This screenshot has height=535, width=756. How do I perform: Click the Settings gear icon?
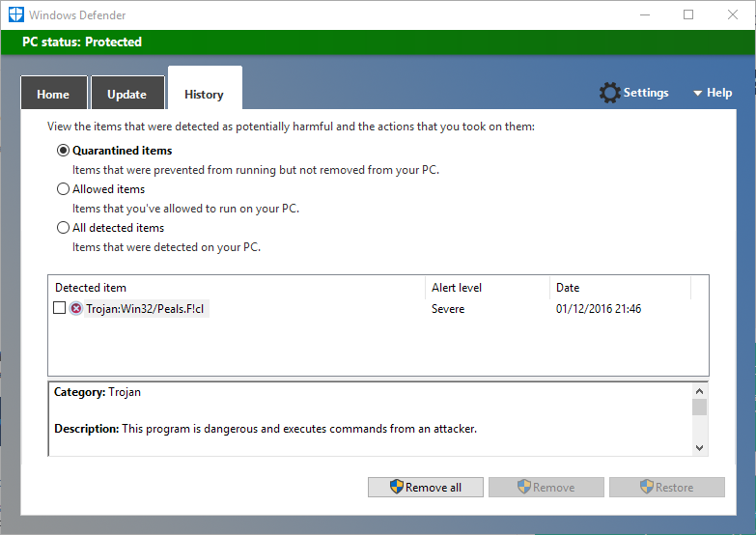609,93
